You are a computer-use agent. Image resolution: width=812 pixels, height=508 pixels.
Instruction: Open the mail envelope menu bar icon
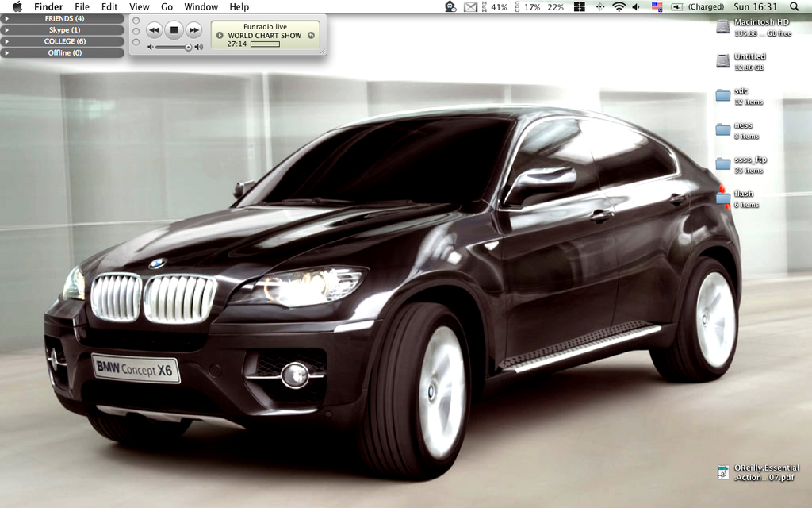[x=471, y=6]
